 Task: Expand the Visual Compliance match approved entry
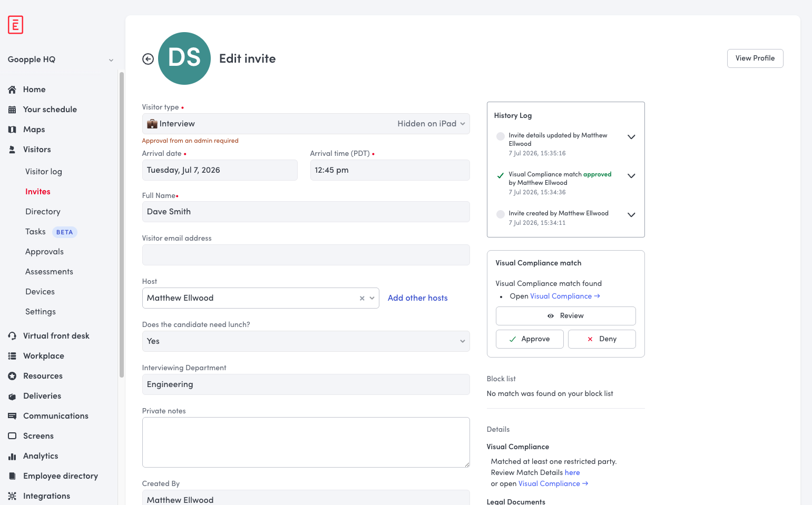tap(631, 176)
